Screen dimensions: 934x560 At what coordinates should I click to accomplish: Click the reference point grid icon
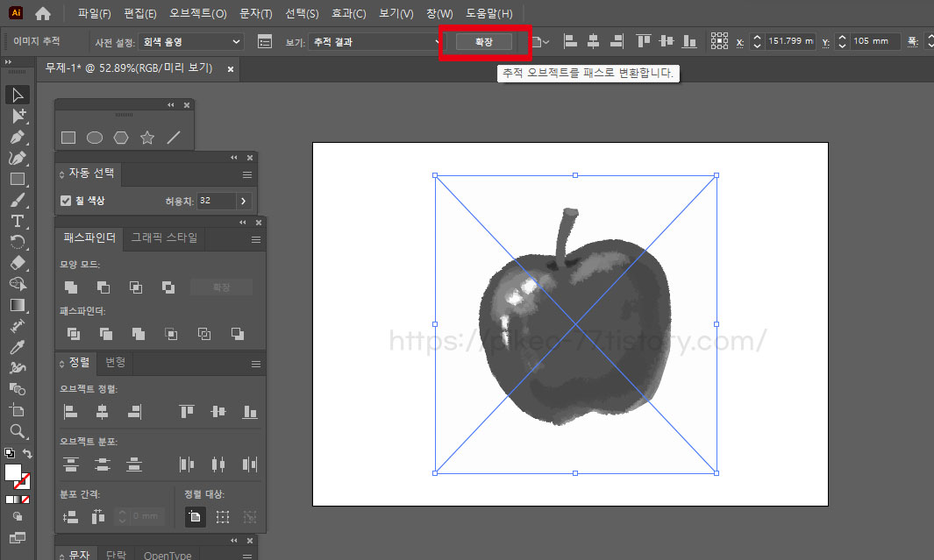point(719,41)
